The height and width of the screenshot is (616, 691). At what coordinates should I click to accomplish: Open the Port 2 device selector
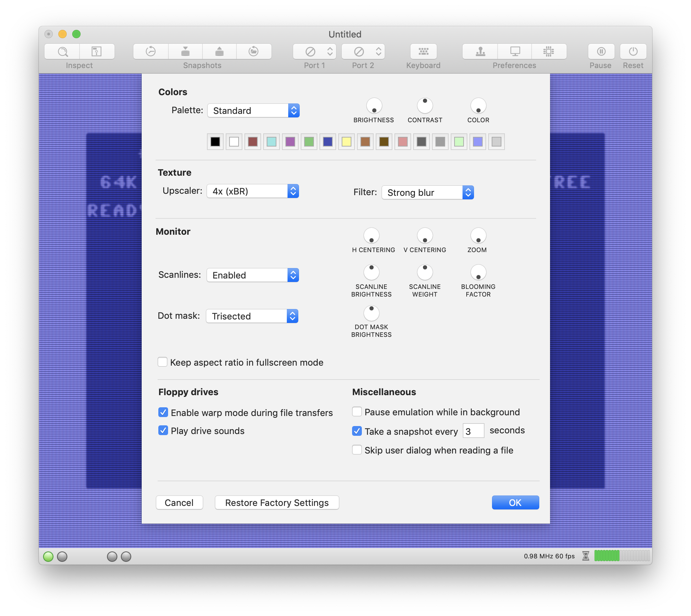click(363, 52)
